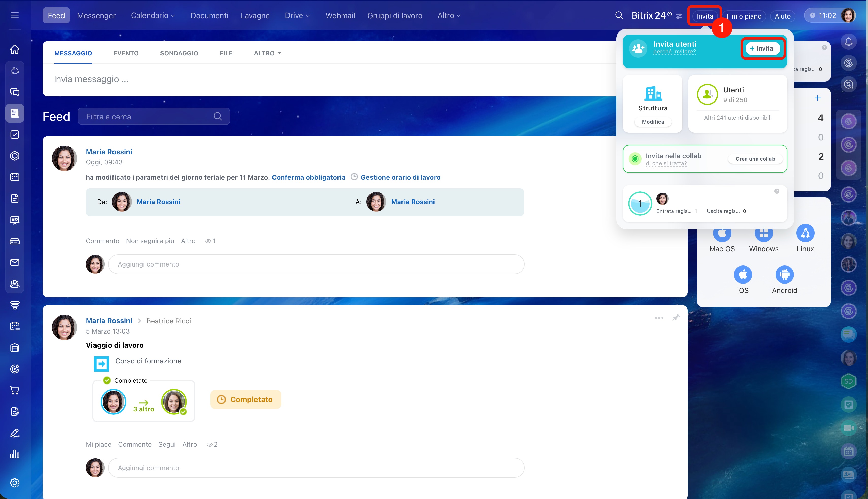Expand the ALTRO dropdown in post composer
Screen dimensions: 868x499
267,53
